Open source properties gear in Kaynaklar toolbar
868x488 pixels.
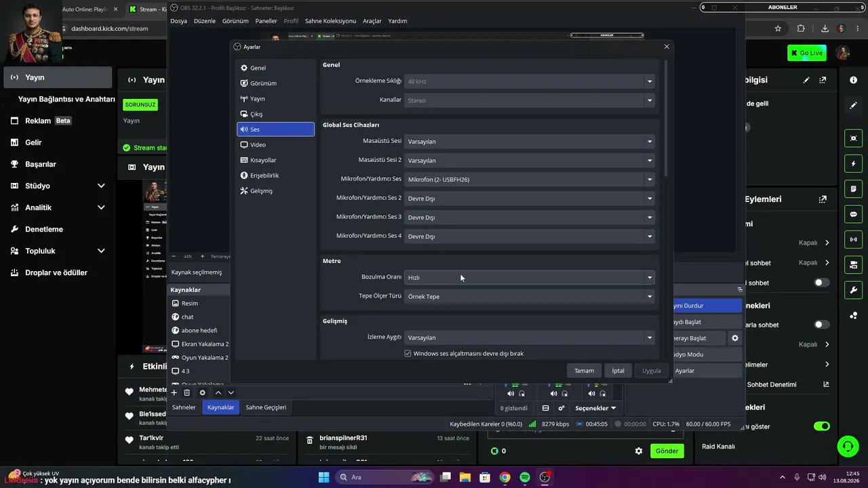[202, 392]
